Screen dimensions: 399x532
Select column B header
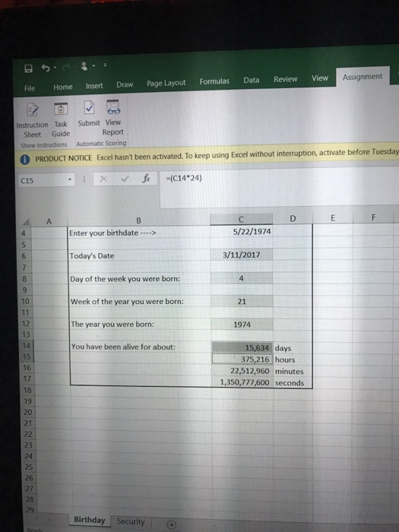[138, 220]
